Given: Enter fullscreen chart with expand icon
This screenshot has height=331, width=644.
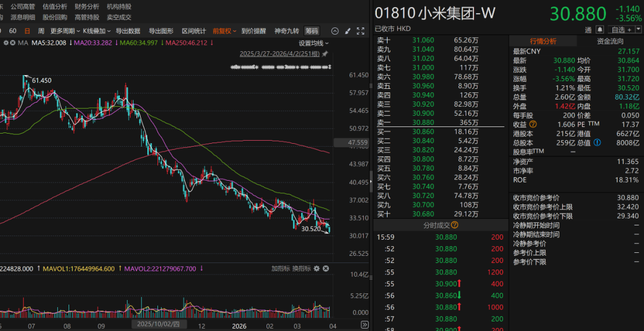Looking at the screenshot, I should (360, 31).
